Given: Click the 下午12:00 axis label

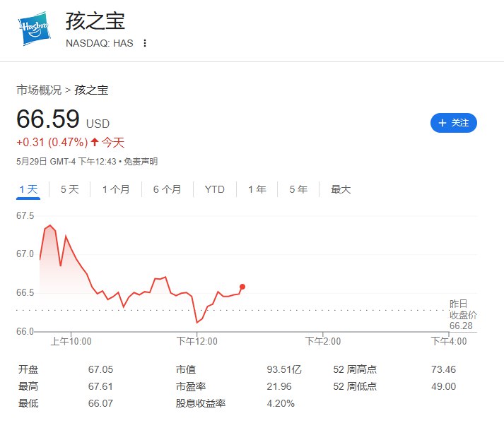Looking at the screenshot, I should (x=197, y=341).
